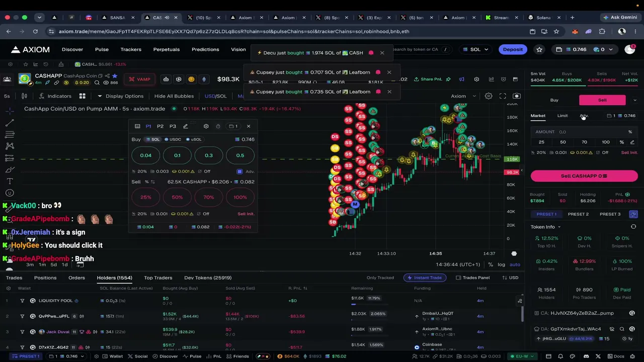
Task: Switch to the Positions tab
Action: tap(45, 278)
